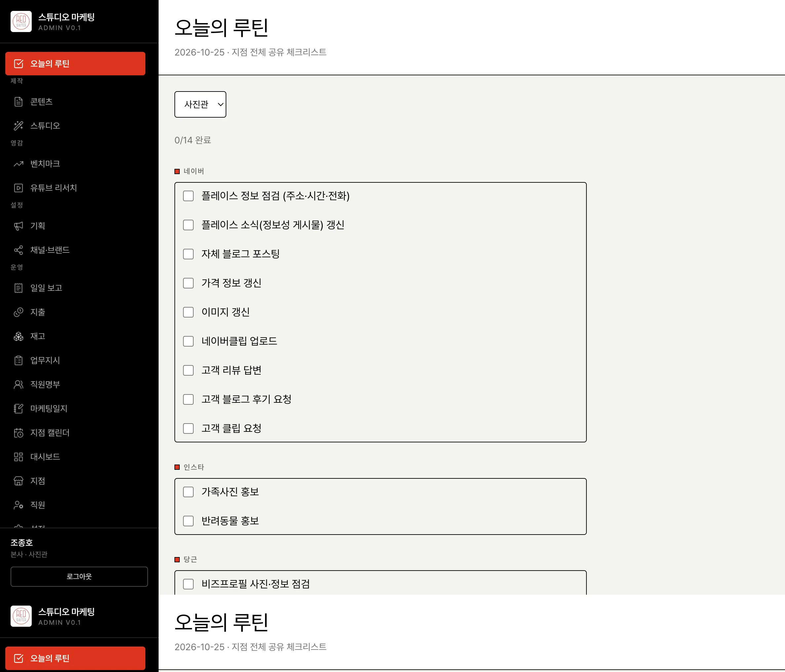The height and width of the screenshot is (672, 785).
Task: Open the 대시보드 menu item
Action: click(x=75, y=457)
